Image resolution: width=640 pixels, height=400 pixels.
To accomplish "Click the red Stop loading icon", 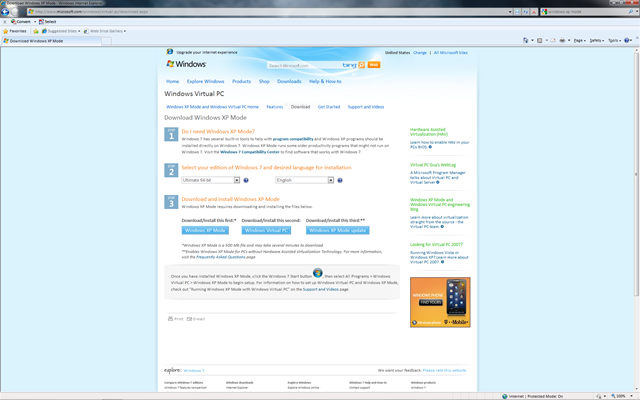I will click(x=534, y=12).
